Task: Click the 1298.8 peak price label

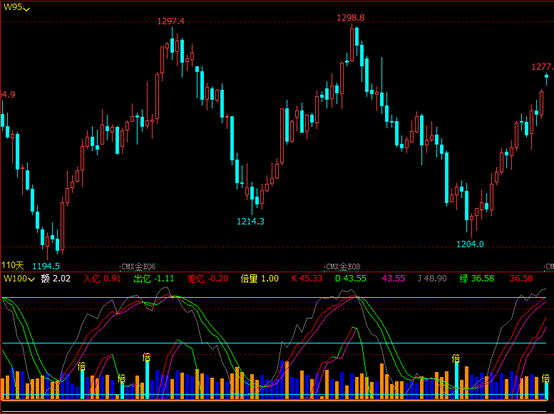Action: (350, 18)
